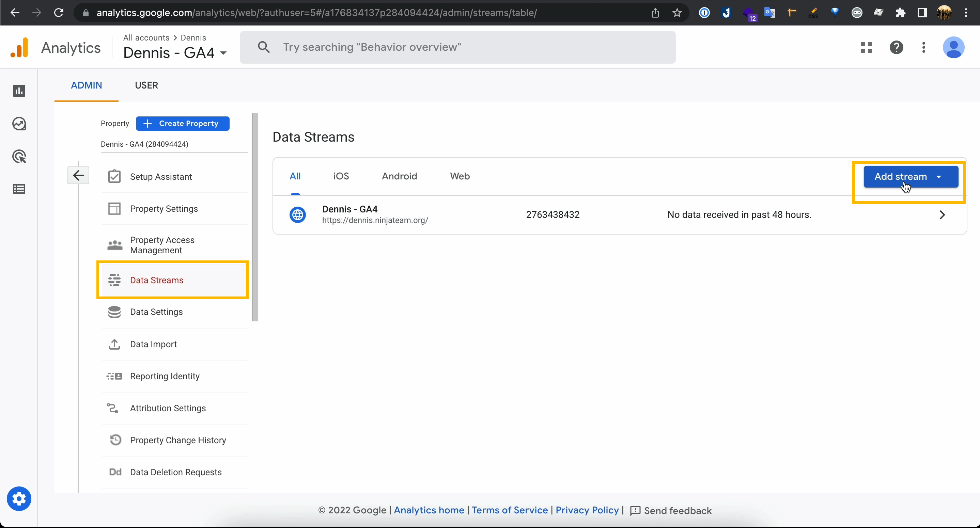
Task: Click the browser share icon in address bar
Action: (655, 13)
